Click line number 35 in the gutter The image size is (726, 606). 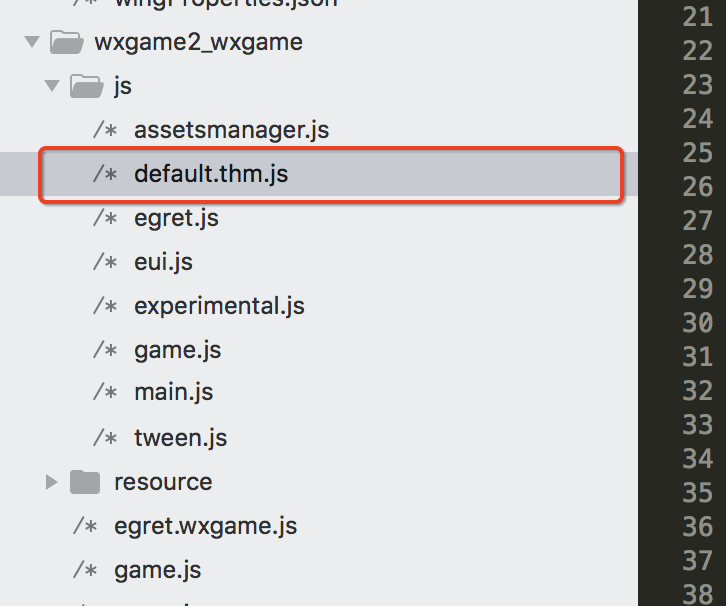[x=697, y=493]
